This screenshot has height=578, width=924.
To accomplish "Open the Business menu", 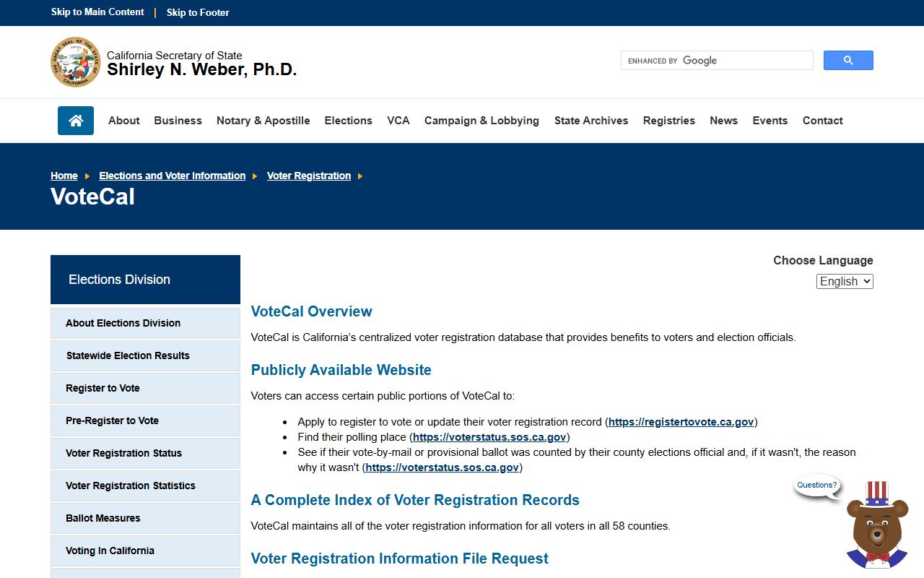I will [178, 121].
